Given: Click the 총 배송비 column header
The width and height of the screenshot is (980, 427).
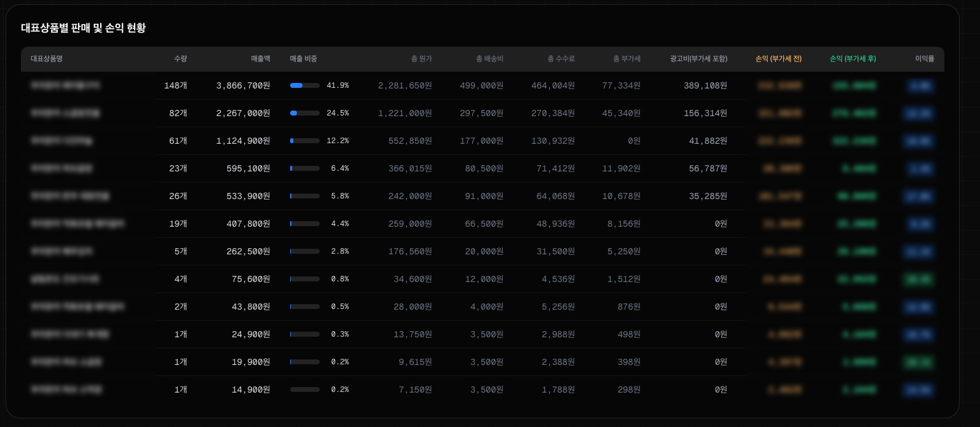Looking at the screenshot, I should [490, 59].
